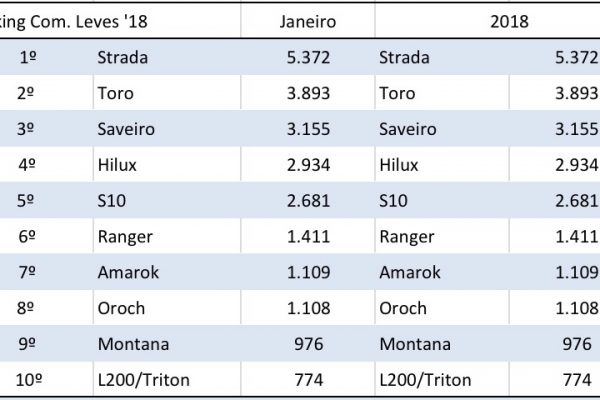Image resolution: width=600 pixels, height=400 pixels.
Task: Select the 1.411 value under 2018
Action: (x=575, y=237)
